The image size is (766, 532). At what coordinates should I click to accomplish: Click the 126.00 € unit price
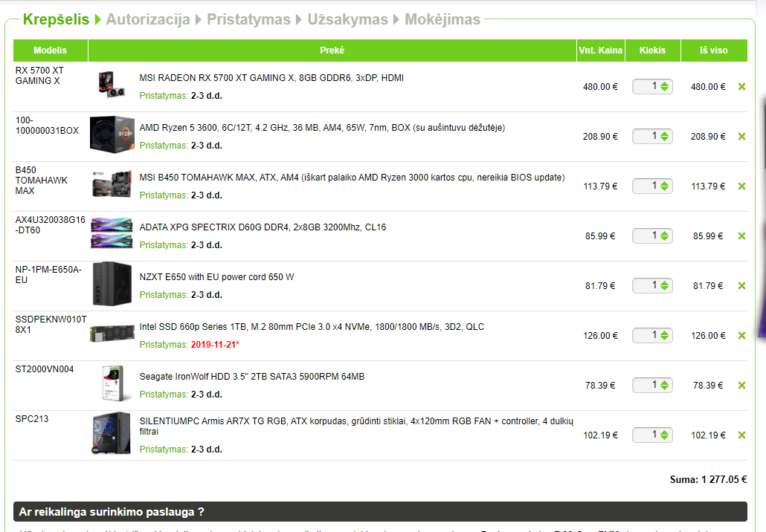point(600,336)
